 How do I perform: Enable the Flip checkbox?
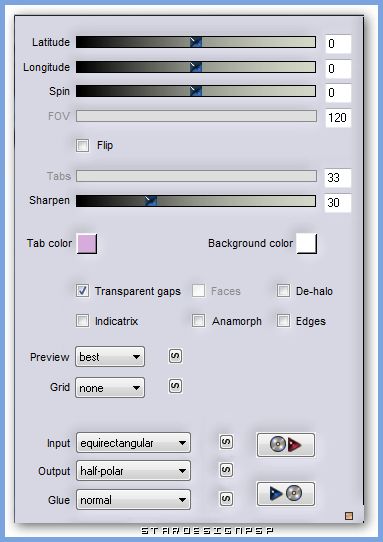pyautogui.click(x=82, y=145)
